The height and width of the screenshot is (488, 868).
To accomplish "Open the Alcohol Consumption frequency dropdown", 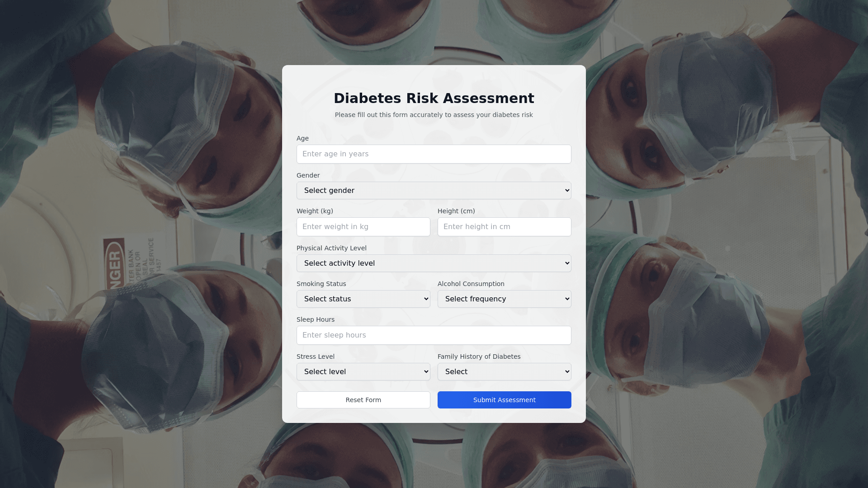I will [505, 299].
